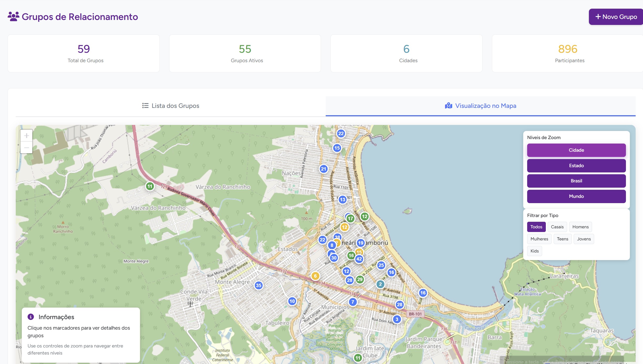643x364 pixels.
Task: Click the map zoom in plus button
Action: [x=27, y=136]
